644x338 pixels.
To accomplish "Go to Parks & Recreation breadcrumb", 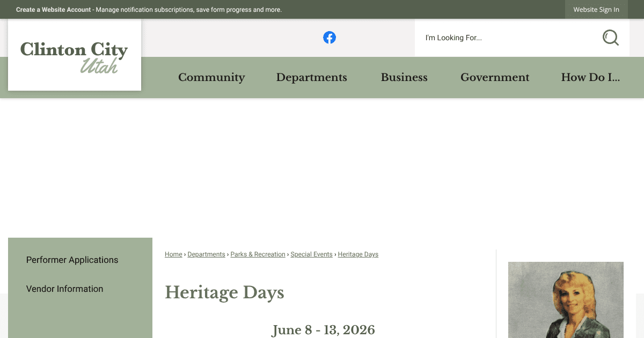I will 258,254.
